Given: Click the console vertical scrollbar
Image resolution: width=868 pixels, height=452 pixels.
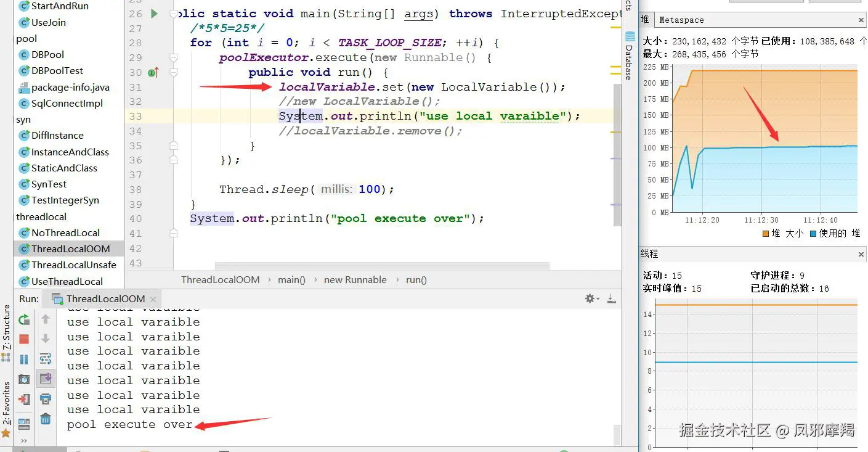Looking at the screenshot, I should 617,434.
